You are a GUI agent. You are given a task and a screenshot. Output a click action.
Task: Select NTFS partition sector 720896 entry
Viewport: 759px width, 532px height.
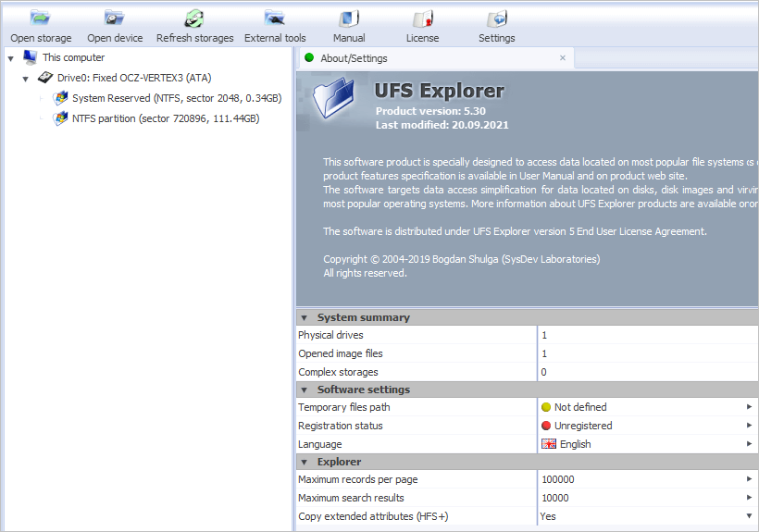point(166,118)
